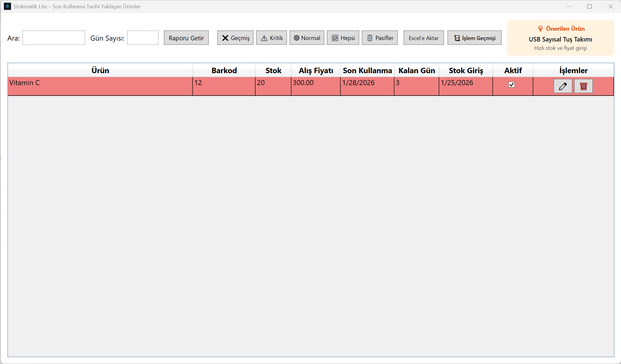Click Raporu Getir button
This screenshot has width=621, height=364.
click(x=186, y=38)
